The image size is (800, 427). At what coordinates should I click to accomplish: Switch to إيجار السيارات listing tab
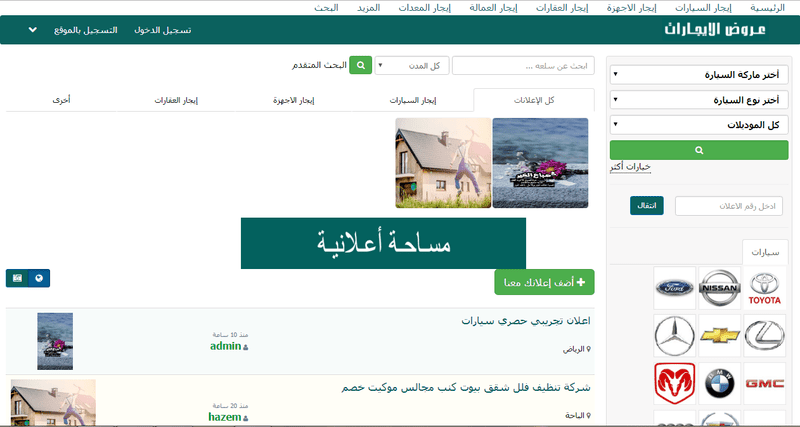pos(413,100)
